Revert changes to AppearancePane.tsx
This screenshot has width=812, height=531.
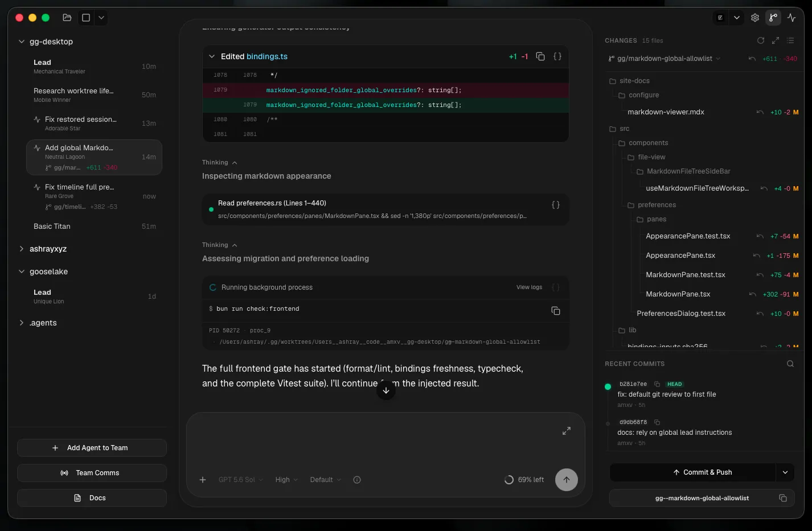click(x=756, y=256)
